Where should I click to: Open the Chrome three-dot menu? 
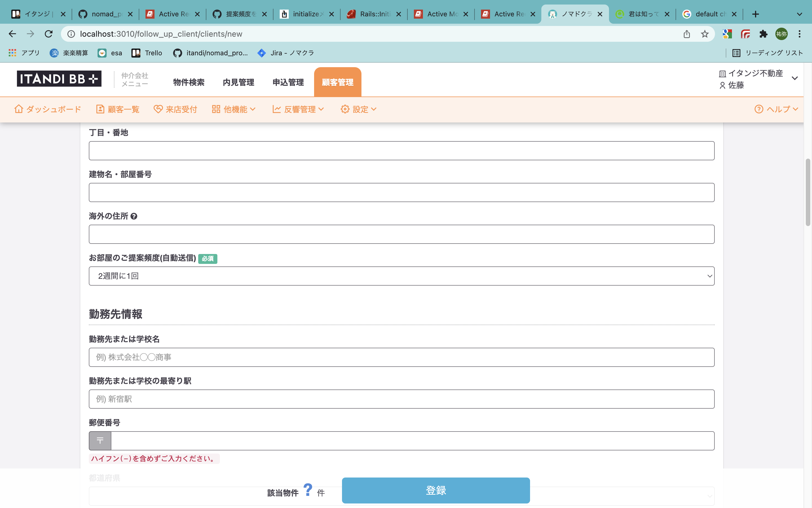point(800,34)
